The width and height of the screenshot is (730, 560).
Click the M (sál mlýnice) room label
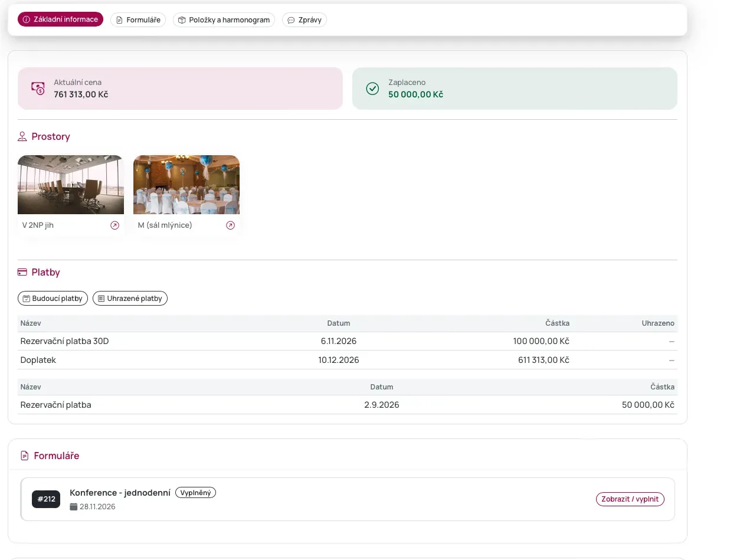coord(165,225)
